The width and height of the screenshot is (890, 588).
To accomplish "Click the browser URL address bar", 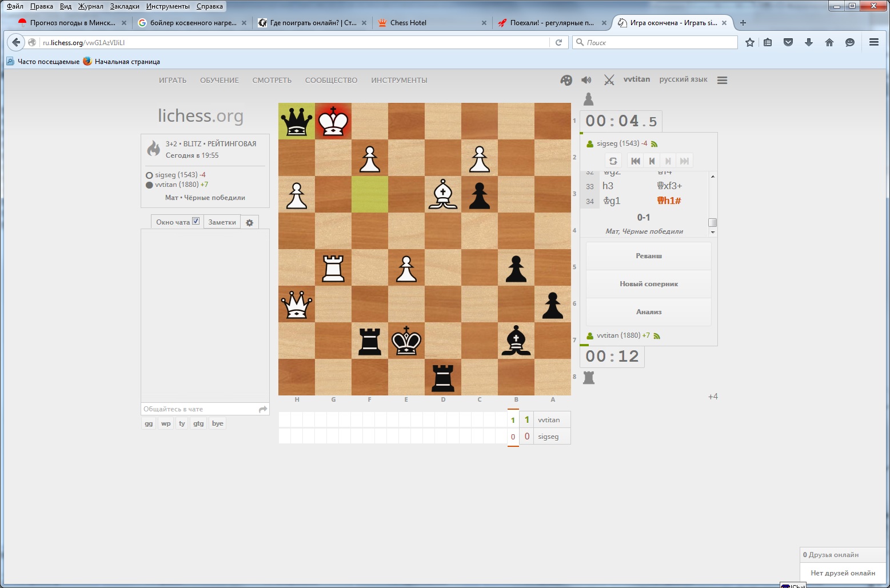I will coord(294,42).
